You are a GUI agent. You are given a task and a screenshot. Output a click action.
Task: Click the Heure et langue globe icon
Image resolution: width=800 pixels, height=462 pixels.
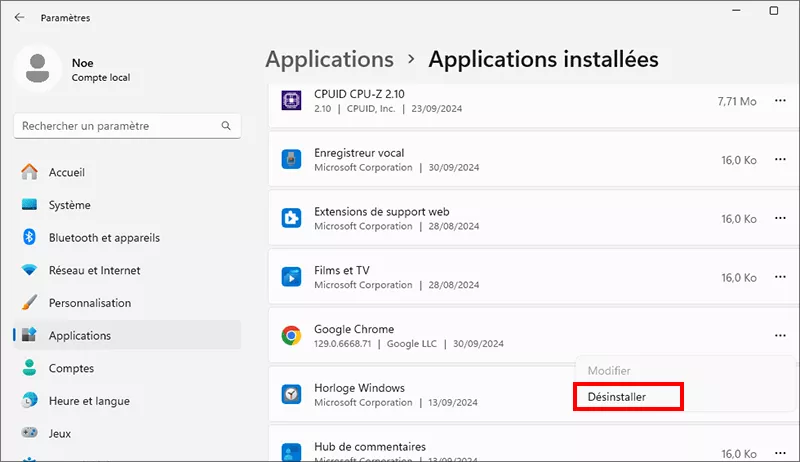(30, 400)
